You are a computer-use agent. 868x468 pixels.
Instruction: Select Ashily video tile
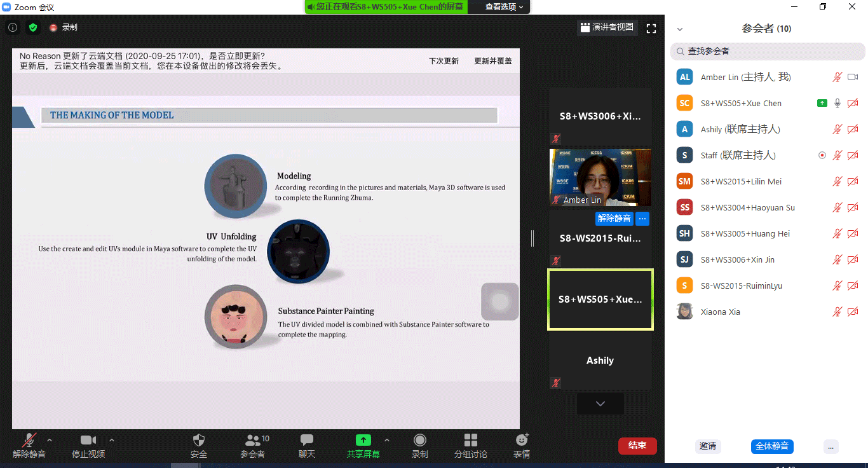600,361
